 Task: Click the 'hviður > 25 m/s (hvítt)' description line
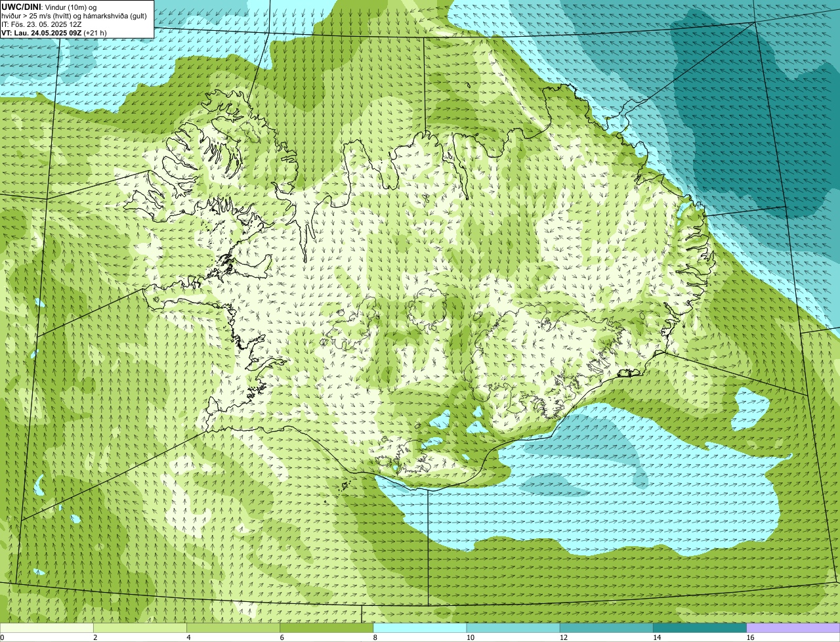(x=73, y=15)
